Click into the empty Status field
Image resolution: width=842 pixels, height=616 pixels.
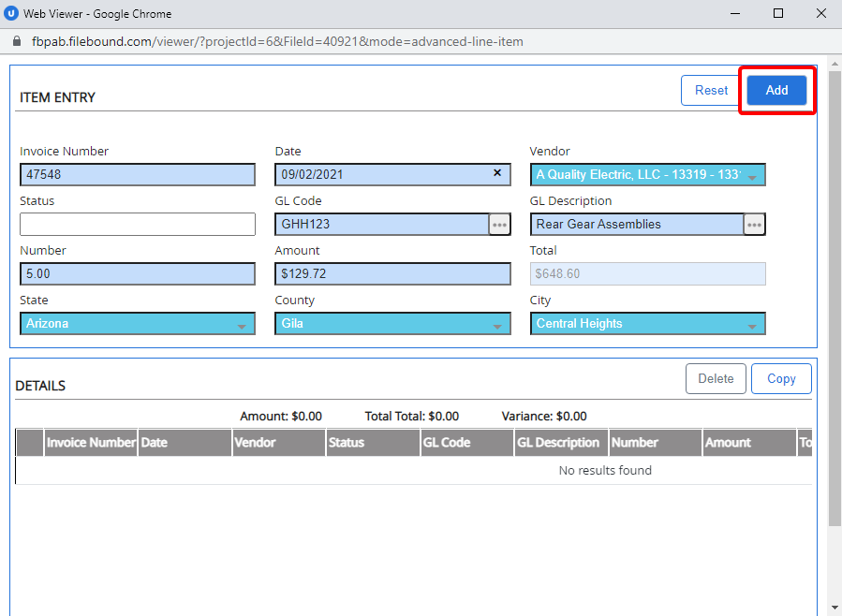tap(137, 225)
